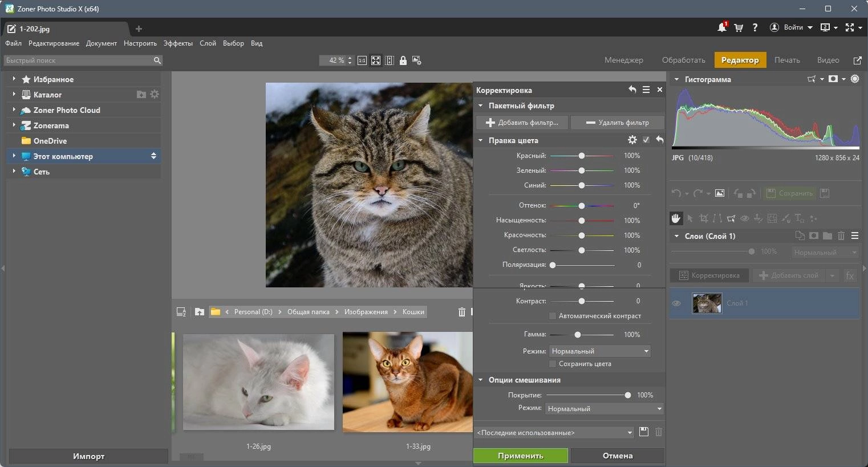Collapse the Опции смешивания section

click(x=481, y=380)
